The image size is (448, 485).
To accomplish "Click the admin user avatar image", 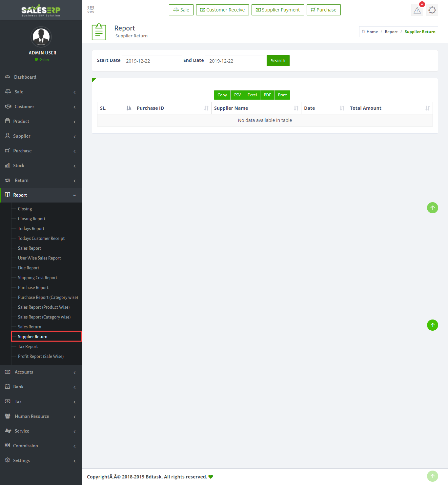I will tap(41, 37).
